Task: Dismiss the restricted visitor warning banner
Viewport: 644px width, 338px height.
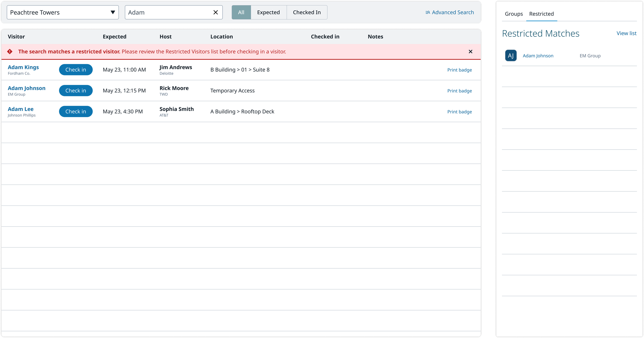Action: click(470, 52)
